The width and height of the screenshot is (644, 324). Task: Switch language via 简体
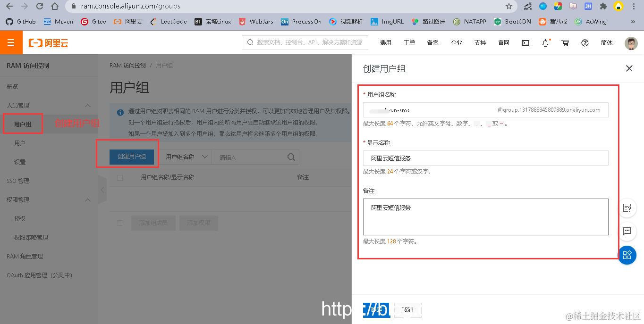tap(607, 43)
